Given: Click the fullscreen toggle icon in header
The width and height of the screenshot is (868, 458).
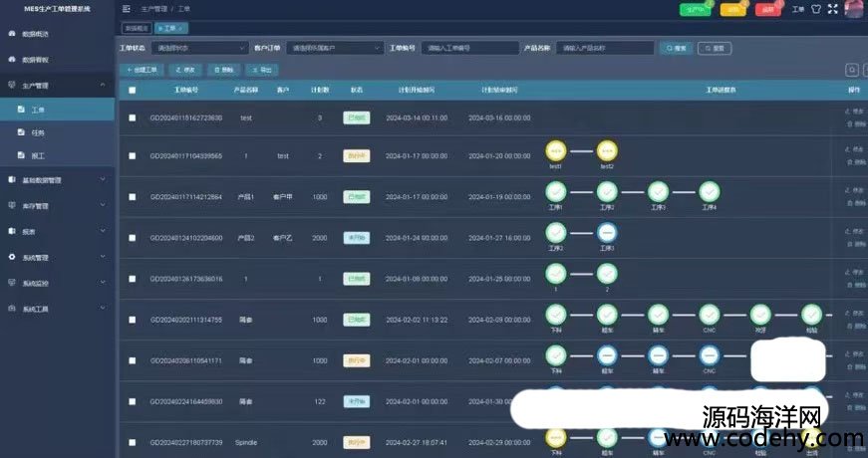Looking at the screenshot, I should pos(832,9).
